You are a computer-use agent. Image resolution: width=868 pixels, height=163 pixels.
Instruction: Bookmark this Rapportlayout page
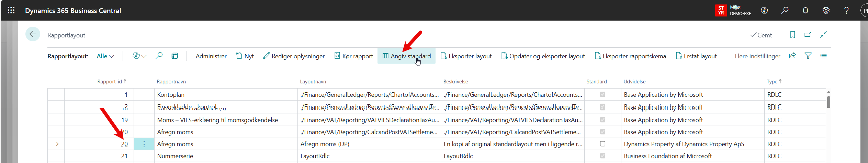pos(792,35)
